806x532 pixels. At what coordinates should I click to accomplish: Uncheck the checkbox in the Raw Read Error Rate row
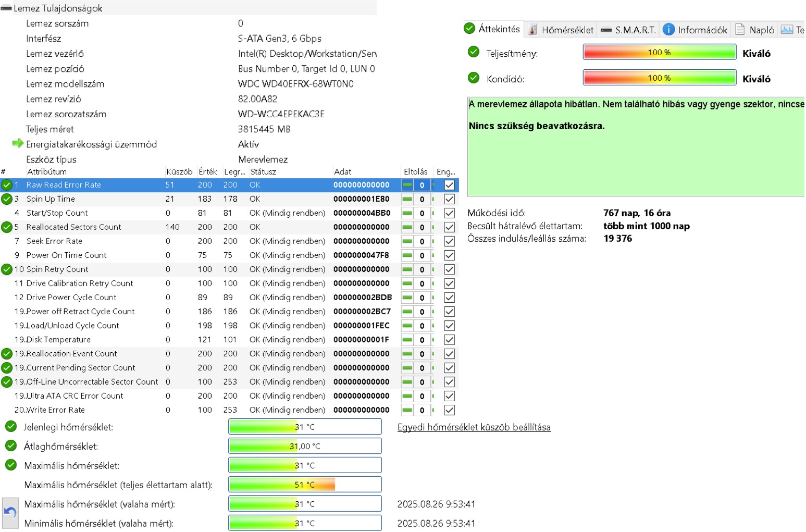[449, 185]
